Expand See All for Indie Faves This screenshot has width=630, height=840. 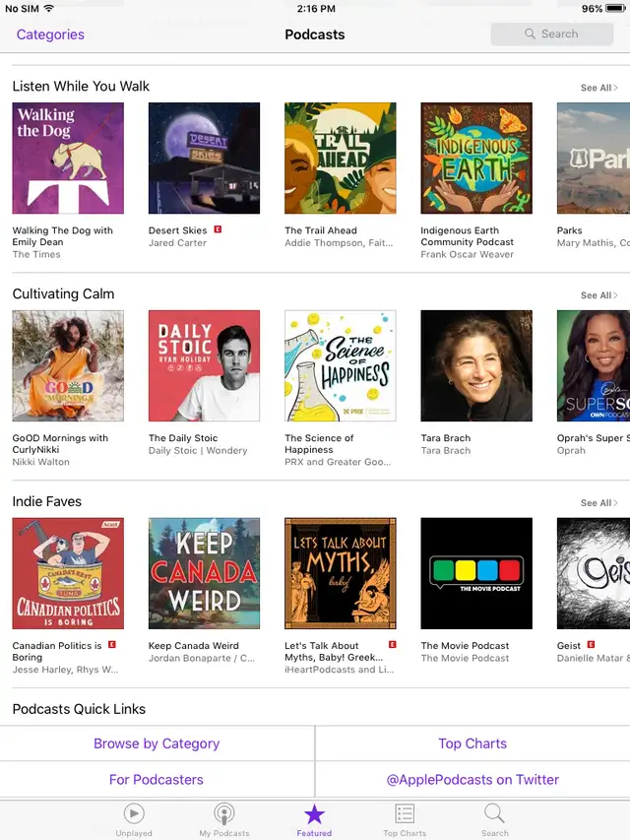click(x=598, y=503)
